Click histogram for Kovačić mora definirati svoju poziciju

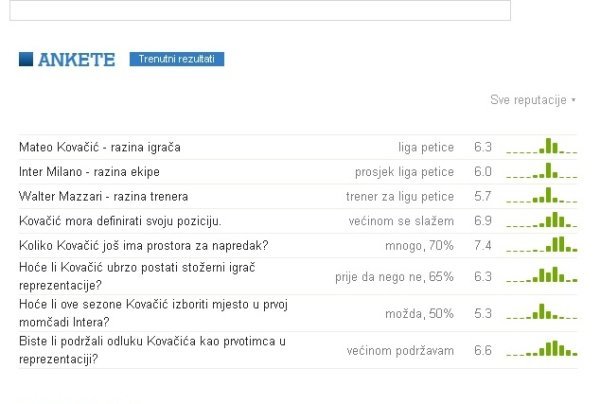(x=541, y=220)
